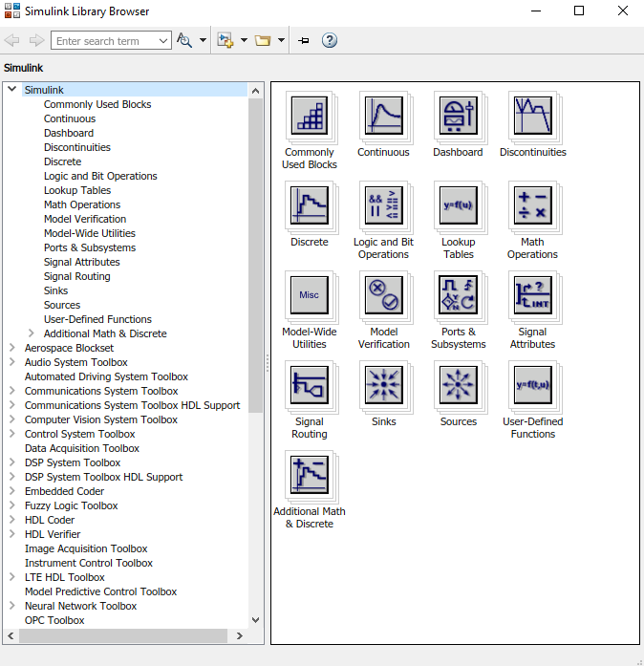Select Ports & Subsystems in the tree
The image size is (644, 666).
point(90,247)
